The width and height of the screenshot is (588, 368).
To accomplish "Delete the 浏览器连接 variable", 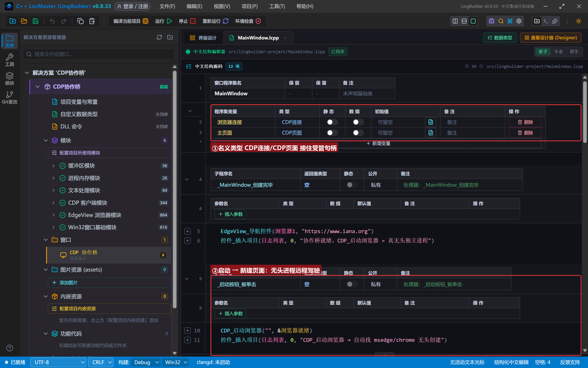I will [525, 122].
